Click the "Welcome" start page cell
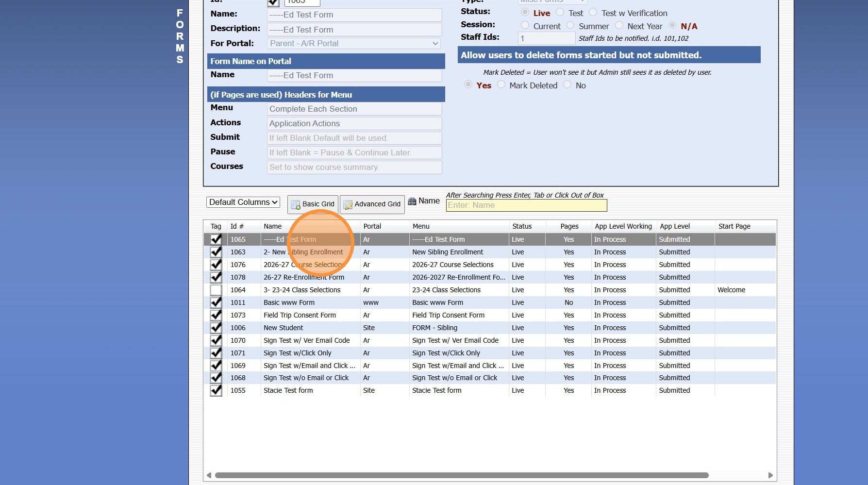The width and height of the screenshot is (868, 485). (x=731, y=290)
